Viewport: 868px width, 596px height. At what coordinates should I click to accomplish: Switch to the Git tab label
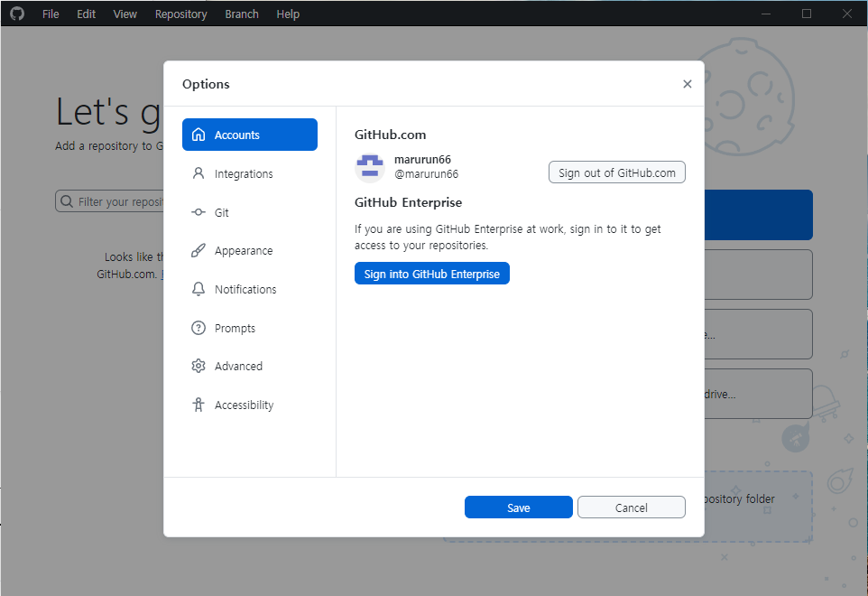click(221, 213)
